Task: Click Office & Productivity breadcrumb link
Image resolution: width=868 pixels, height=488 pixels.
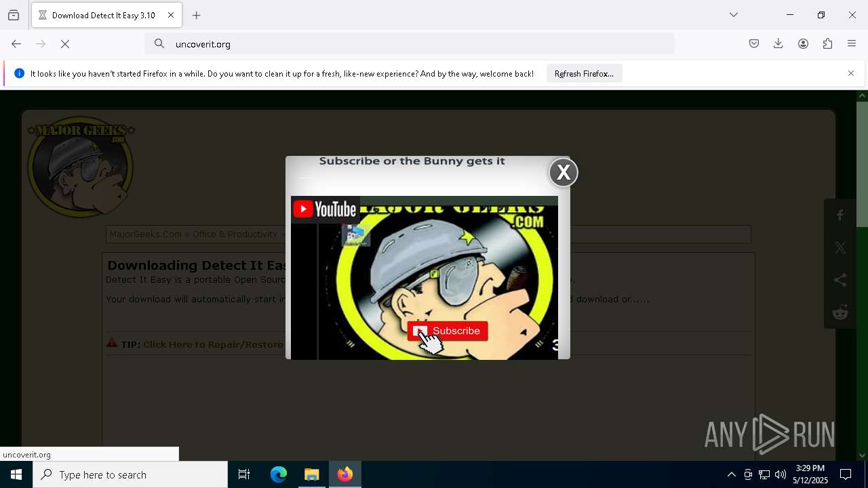Action: (235, 235)
